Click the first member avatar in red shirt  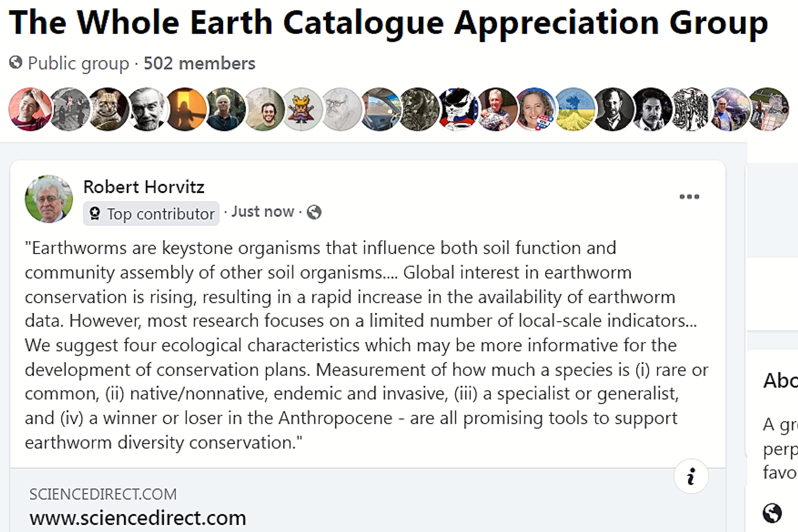tap(30, 110)
